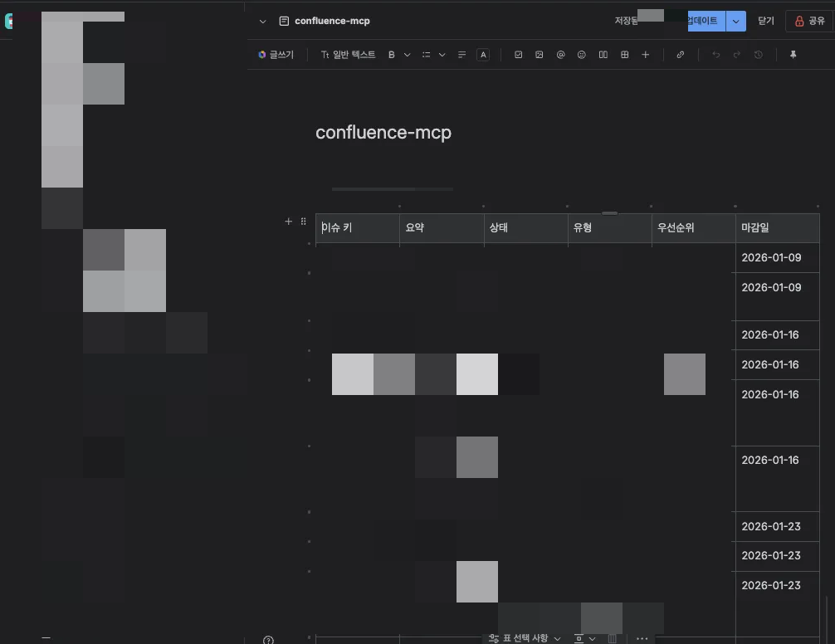
Task: Insert a table from toolbar
Action: click(x=624, y=55)
